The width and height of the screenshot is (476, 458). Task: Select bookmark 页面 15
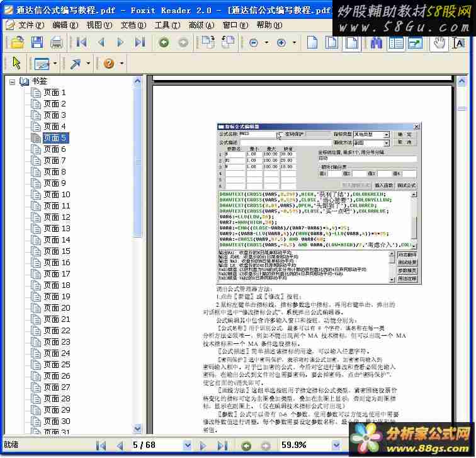coord(57,251)
